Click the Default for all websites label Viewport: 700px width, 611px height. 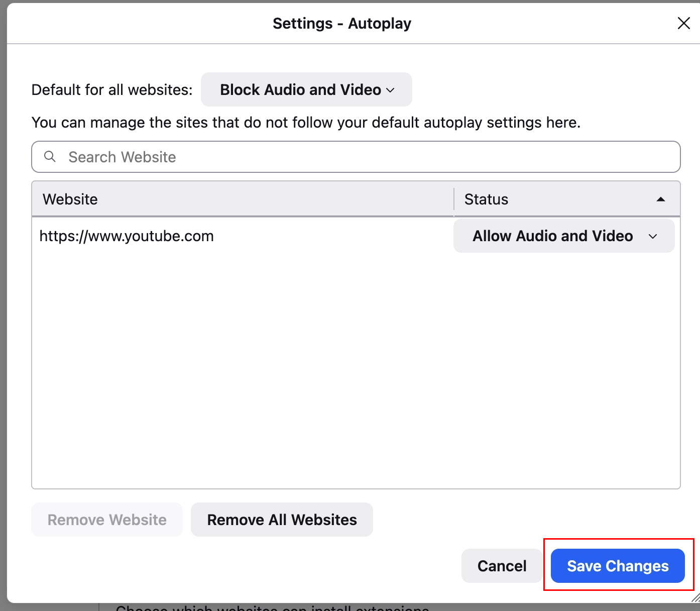pyautogui.click(x=112, y=90)
